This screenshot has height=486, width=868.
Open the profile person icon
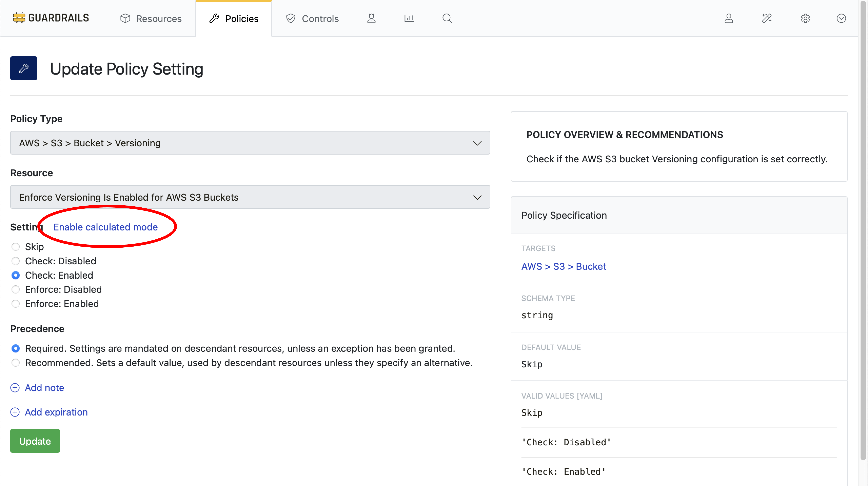coord(729,18)
